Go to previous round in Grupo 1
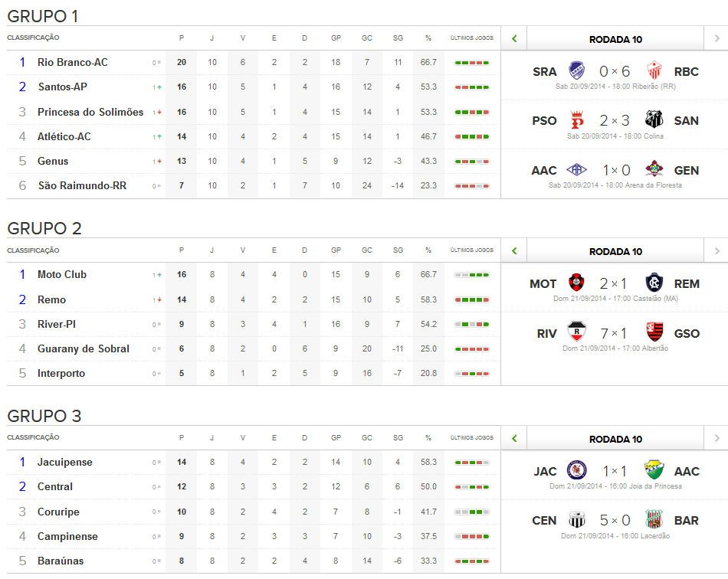 click(x=514, y=38)
